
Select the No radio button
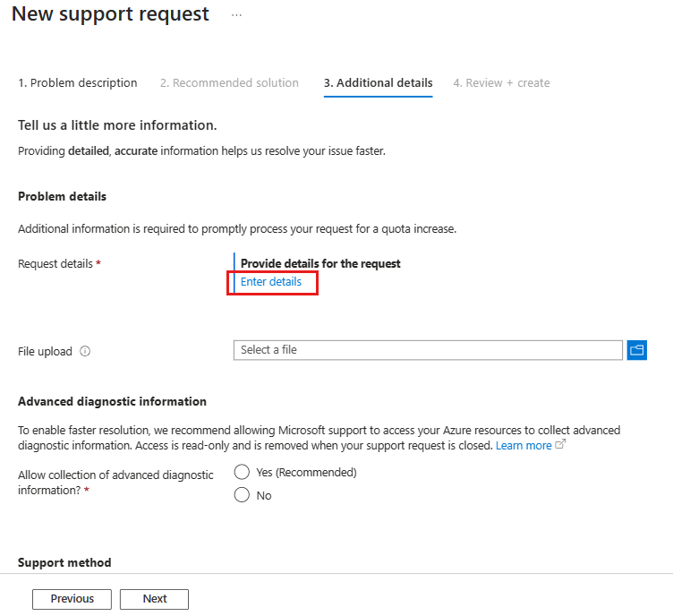(242, 494)
